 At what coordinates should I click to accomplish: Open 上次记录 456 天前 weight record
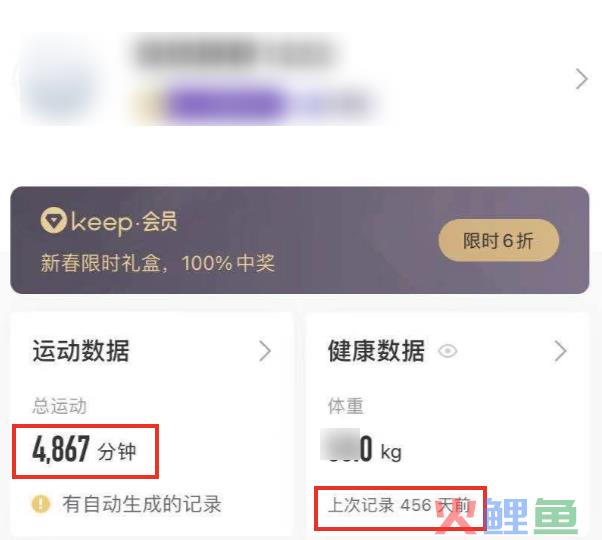399,505
